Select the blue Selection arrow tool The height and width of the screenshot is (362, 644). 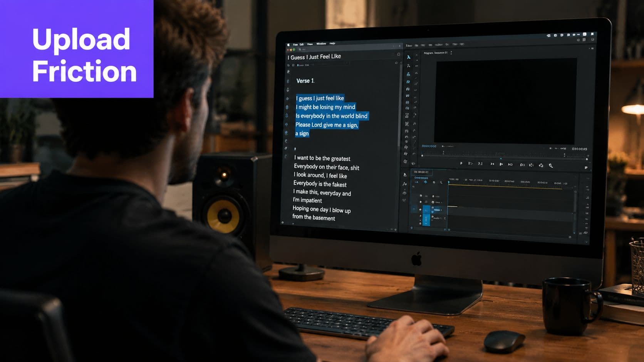click(x=409, y=57)
